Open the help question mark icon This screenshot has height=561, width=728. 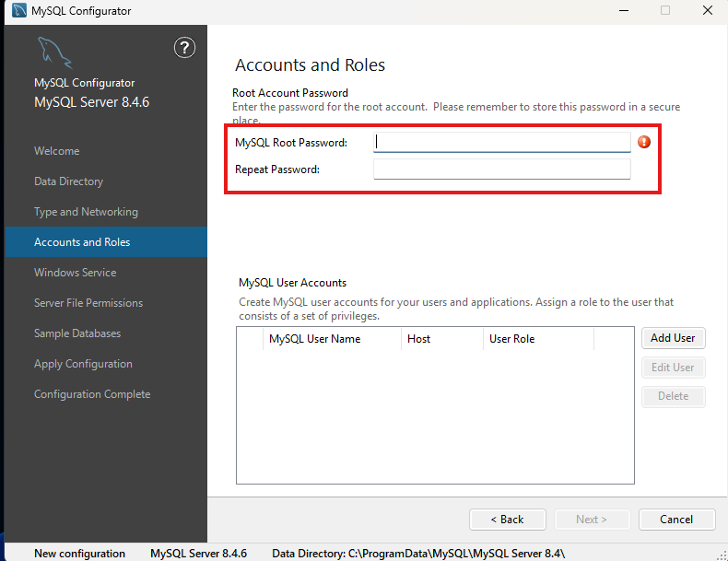click(184, 47)
